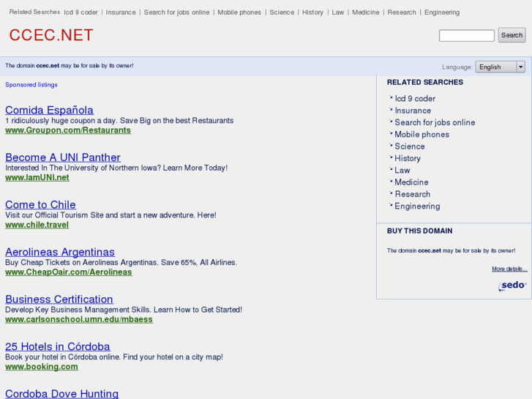
Task: Click Buy Cheap Tickets ad description
Action: pyautogui.click(x=121, y=263)
